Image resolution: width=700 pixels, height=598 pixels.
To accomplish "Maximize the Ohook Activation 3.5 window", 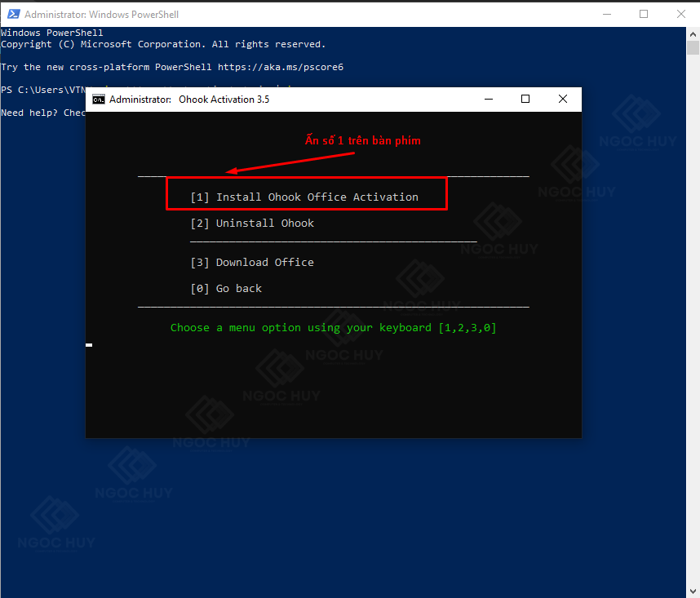I will 525,99.
